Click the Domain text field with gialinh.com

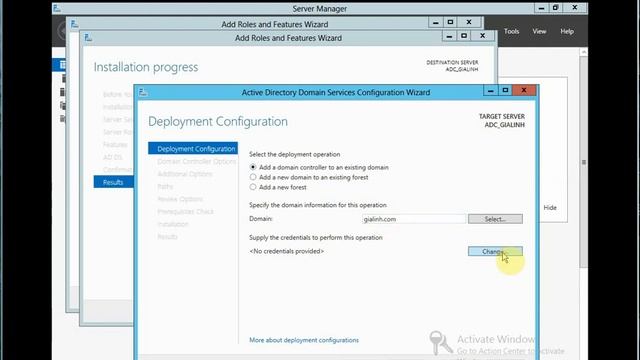[413, 219]
